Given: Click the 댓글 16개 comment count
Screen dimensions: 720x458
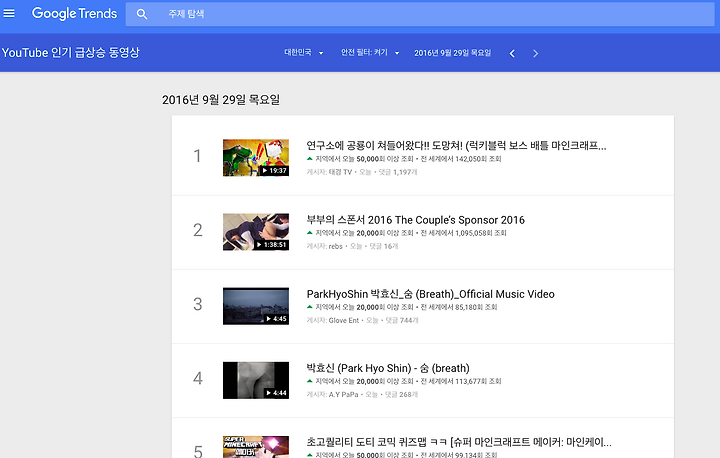Looking at the screenshot, I should click(x=384, y=246).
